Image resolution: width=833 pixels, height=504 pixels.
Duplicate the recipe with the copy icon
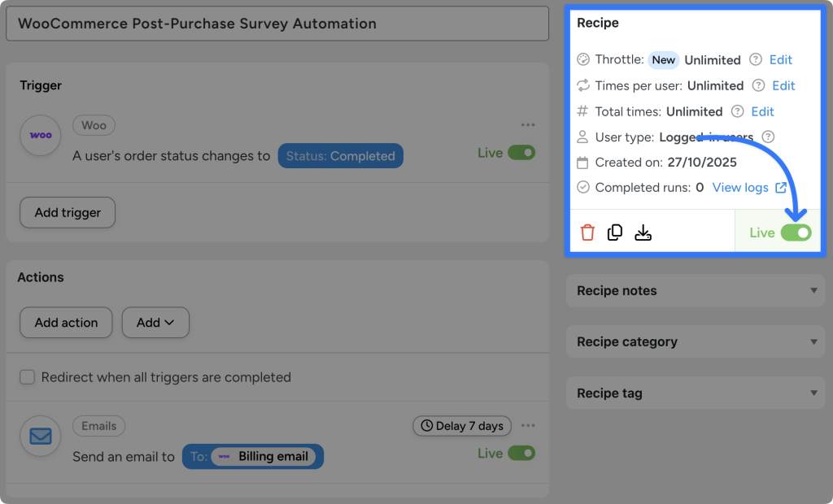pyautogui.click(x=615, y=232)
